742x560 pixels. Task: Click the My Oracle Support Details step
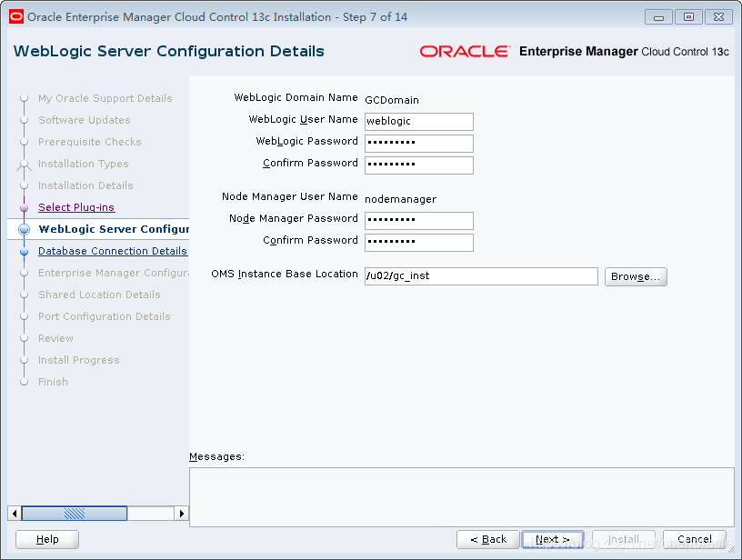[x=105, y=98]
